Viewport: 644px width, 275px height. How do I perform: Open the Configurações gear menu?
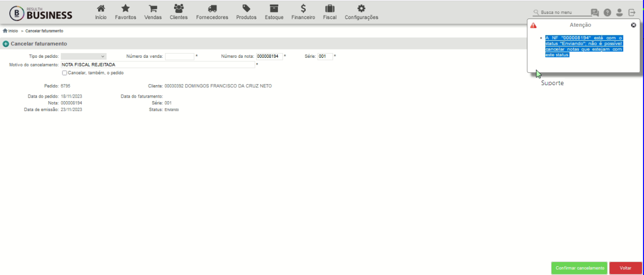pyautogui.click(x=362, y=8)
